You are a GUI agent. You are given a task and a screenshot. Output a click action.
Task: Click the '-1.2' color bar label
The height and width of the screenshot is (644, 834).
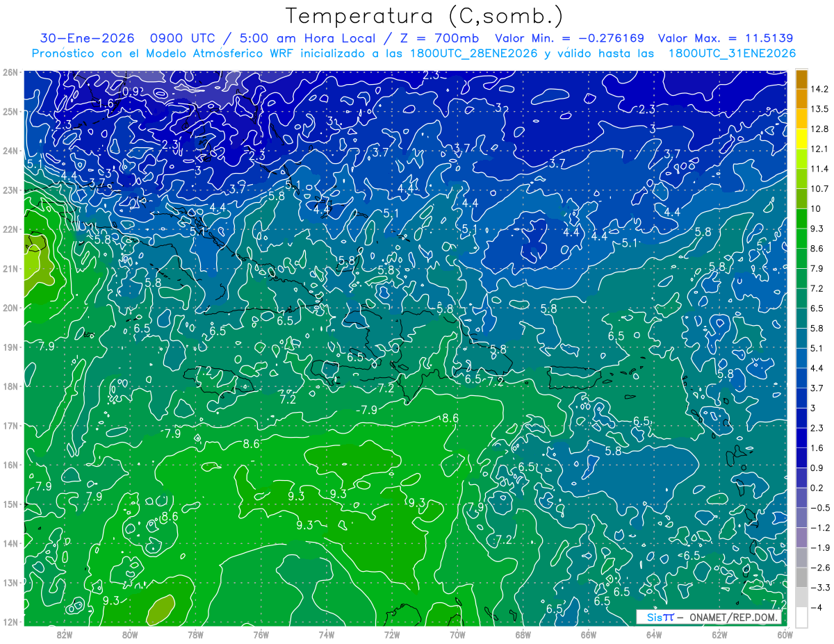pyautogui.click(x=819, y=528)
